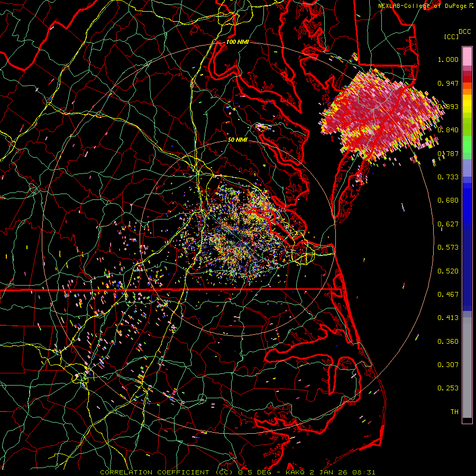This screenshot has height=476, width=476.
Task: Click the [CC] unit label near the legend
Action: click(x=452, y=36)
